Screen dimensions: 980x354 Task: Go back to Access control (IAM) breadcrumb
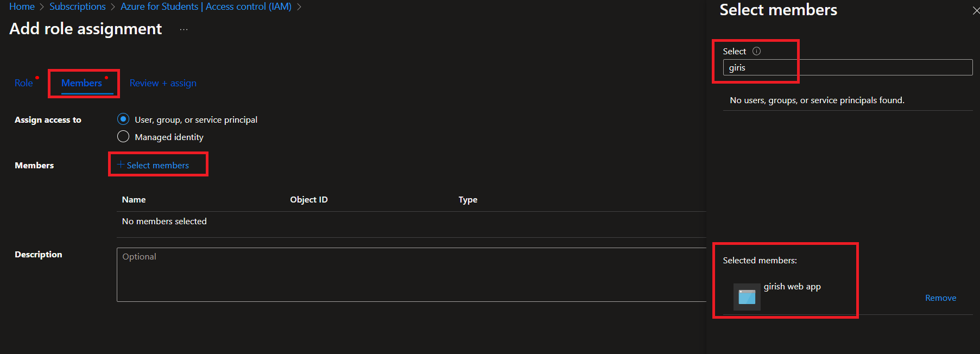click(206, 7)
